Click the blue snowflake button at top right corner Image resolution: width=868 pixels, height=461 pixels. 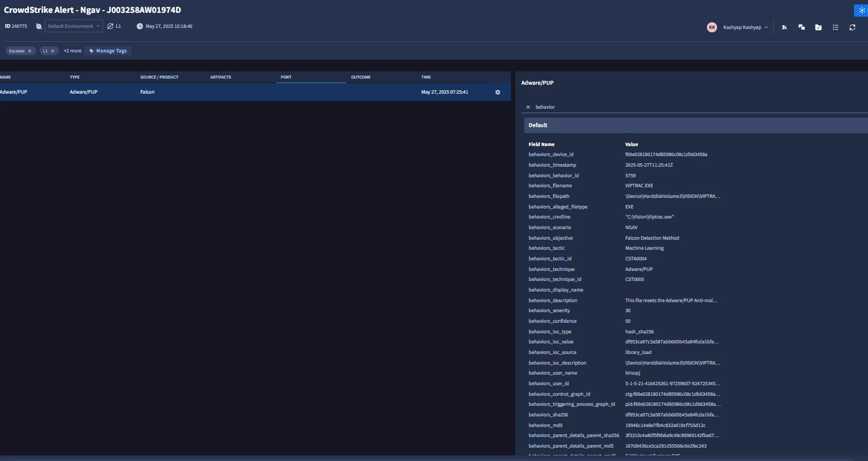coord(861,10)
